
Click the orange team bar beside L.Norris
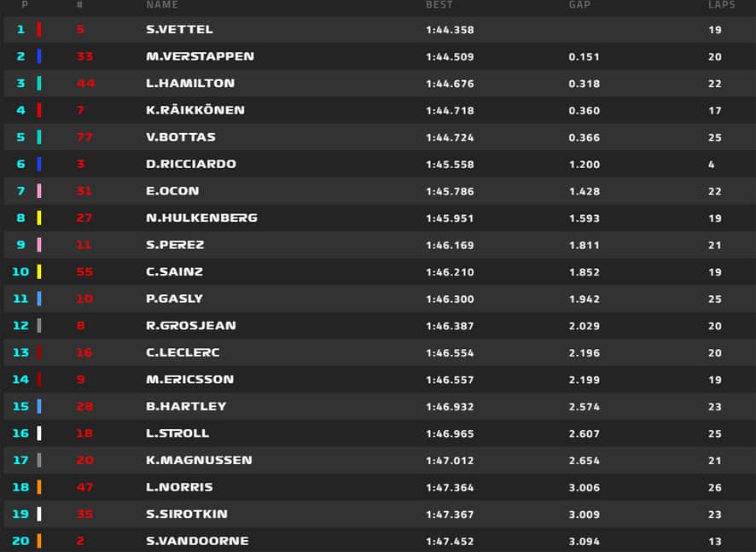coord(39,487)
